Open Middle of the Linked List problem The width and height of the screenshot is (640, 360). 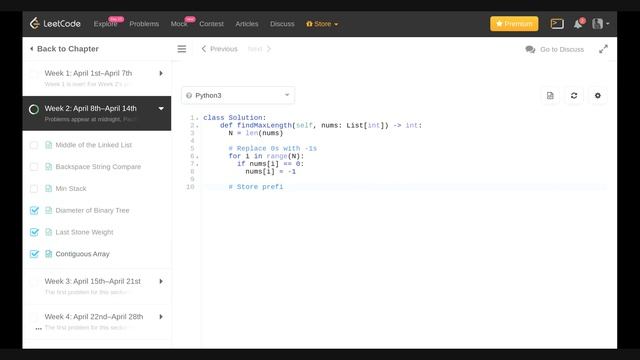tap(93, 145)
